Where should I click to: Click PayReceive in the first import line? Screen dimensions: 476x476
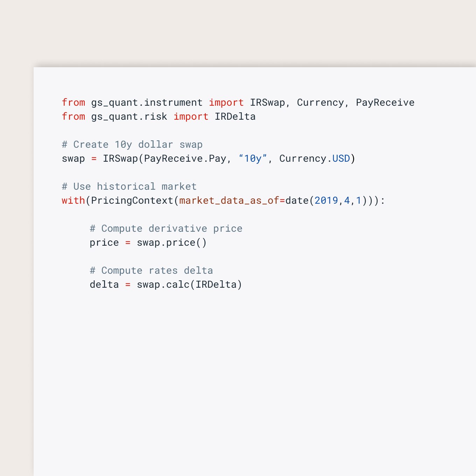click(x=385, y=103)
